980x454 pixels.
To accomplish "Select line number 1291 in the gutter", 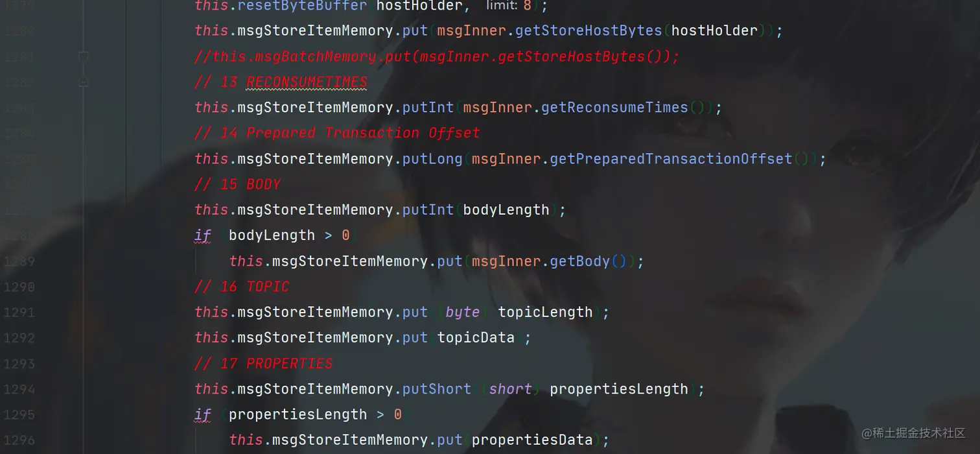I will click(x=19, y=313).
